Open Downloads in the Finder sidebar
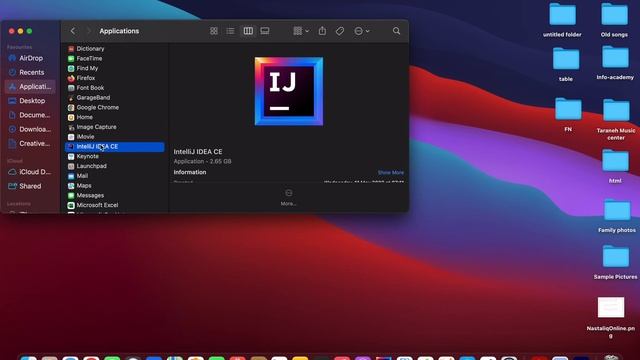The image size is (640, 360). [x=29, y=129]
